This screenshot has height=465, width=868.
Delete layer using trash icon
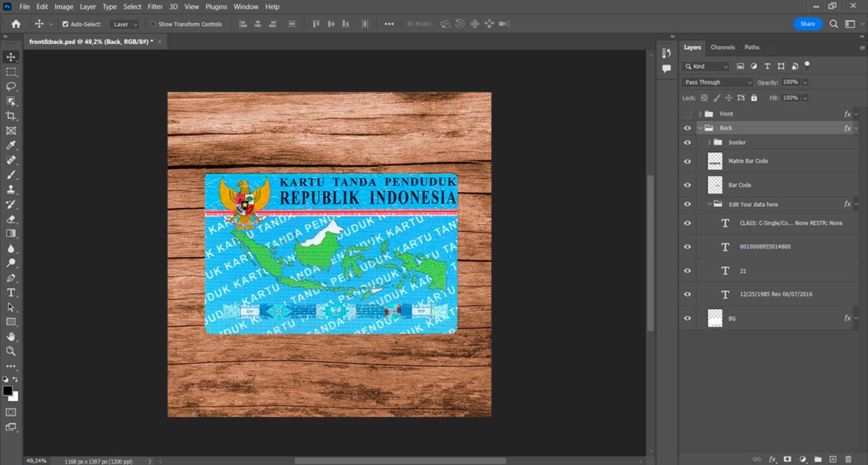pyautogui.click(x=849, y=459)
